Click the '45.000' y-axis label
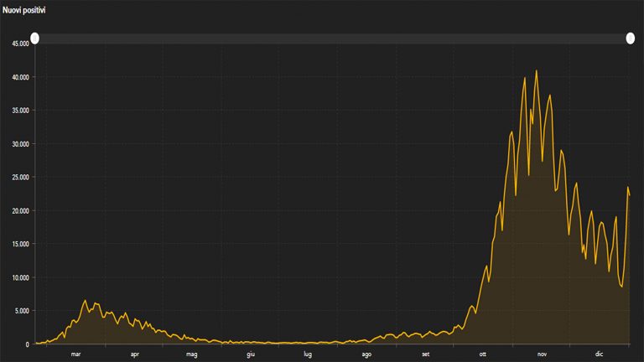Viewport: 644px width, 362px height. point(20,44)
